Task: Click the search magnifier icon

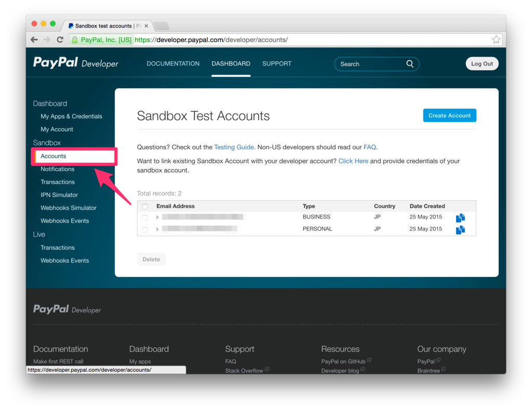Action: coord(410,64)
